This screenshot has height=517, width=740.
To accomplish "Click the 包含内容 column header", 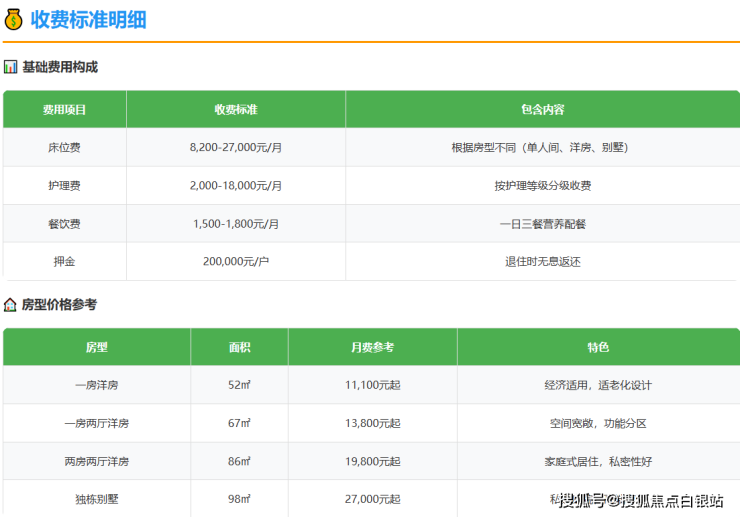I will click(542, 109).
